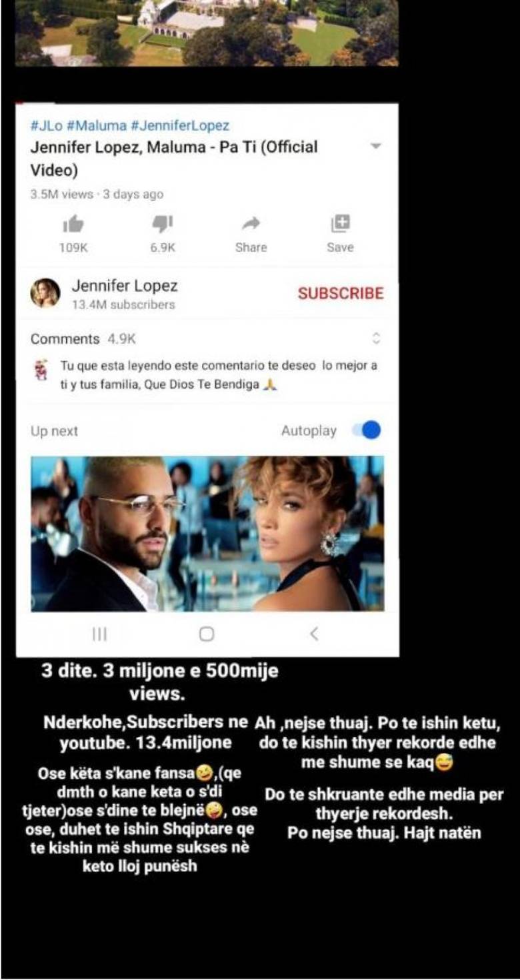Expand the Comments section chevrons
Viewport: 520px width, 980px height.
[x=376, y=338]
